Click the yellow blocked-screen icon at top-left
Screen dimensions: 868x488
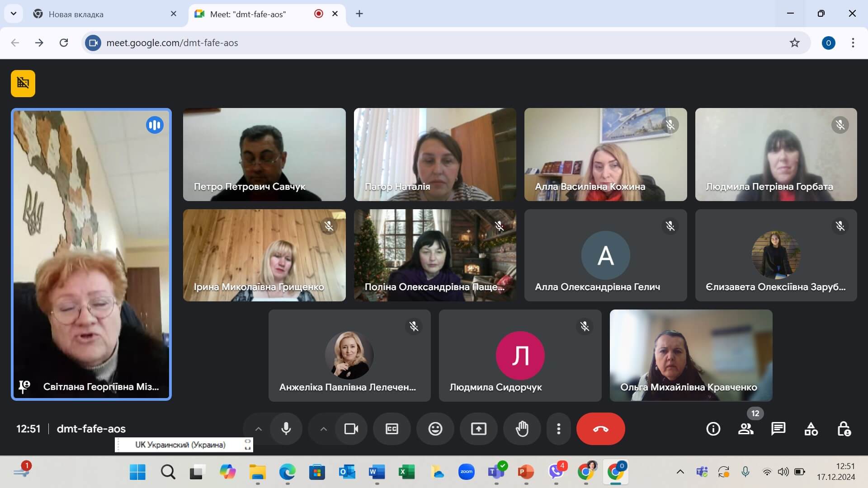coord(23,84)
